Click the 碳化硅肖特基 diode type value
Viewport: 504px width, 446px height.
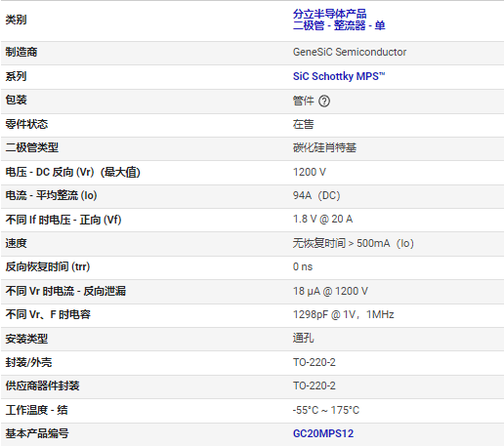click(324, 148)
